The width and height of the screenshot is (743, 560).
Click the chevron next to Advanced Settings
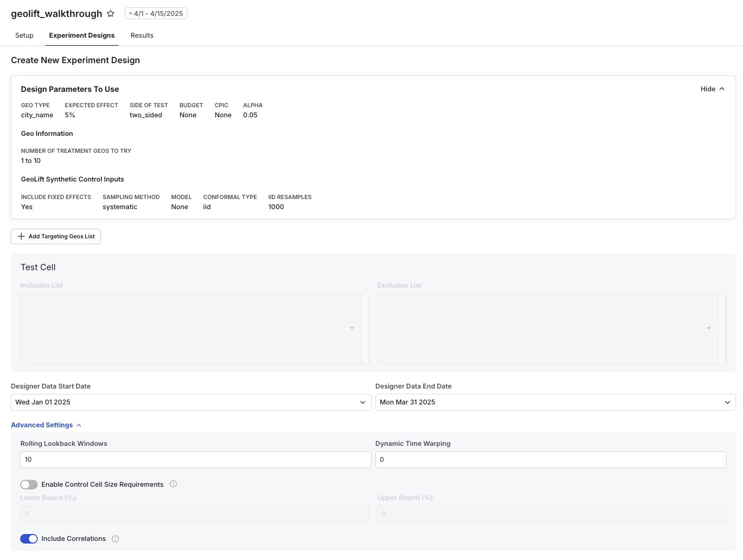79,425
